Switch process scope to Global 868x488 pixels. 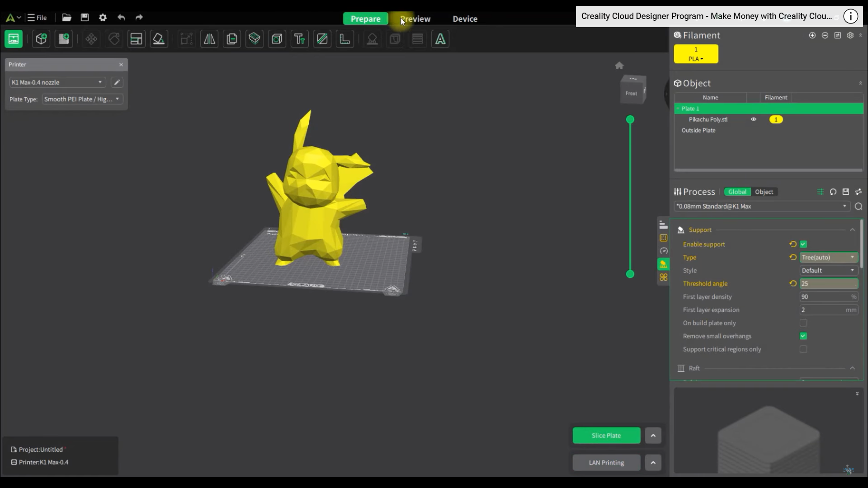(x=737, y=192)
